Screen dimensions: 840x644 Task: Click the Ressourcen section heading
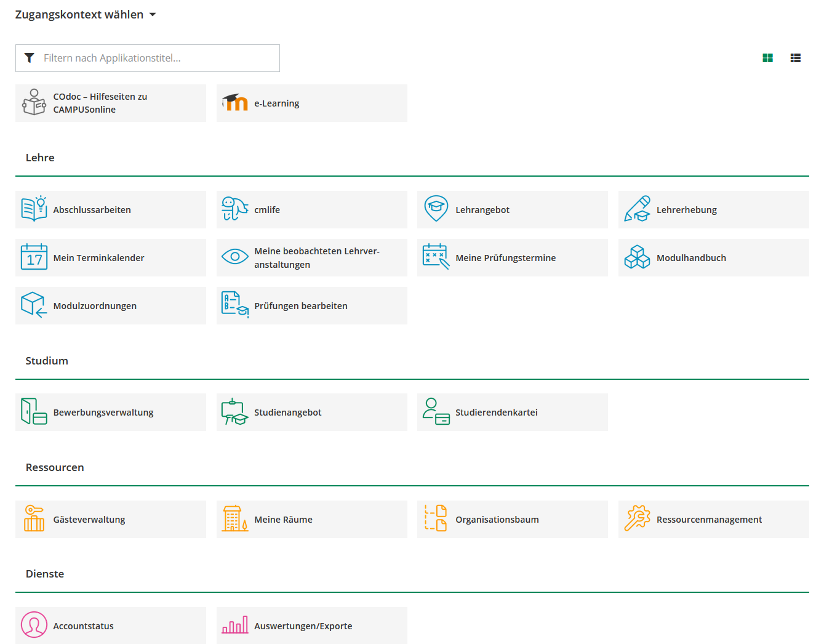[55, 467]
